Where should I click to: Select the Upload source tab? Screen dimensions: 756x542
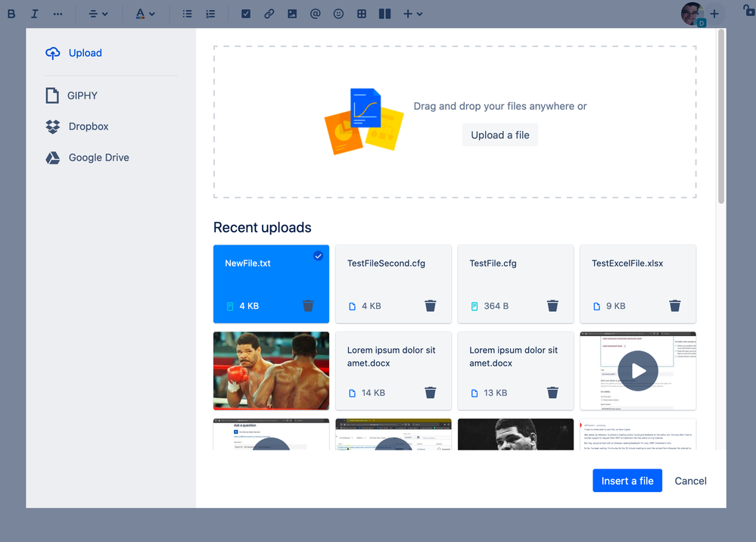(73, 53)
